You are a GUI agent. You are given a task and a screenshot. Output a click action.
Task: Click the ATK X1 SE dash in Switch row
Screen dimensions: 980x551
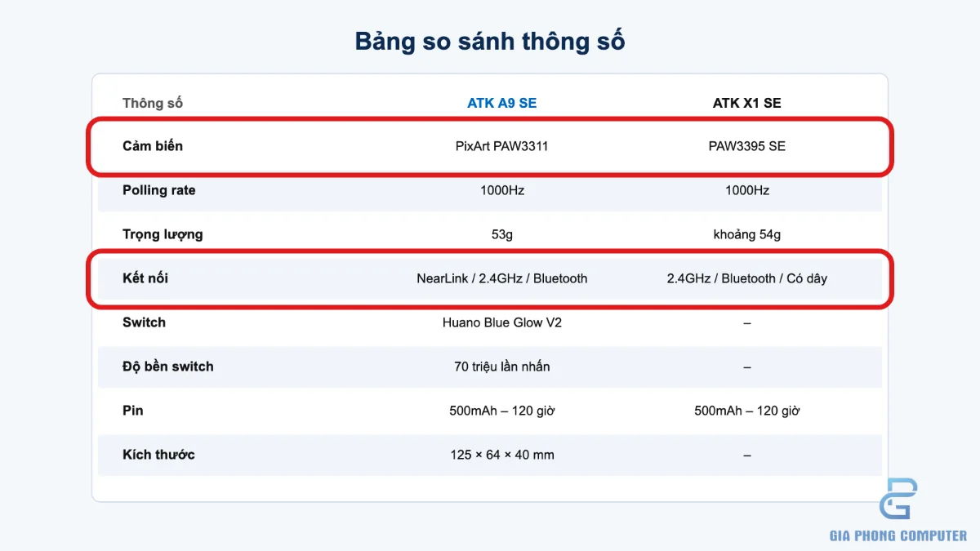point(747,323)
